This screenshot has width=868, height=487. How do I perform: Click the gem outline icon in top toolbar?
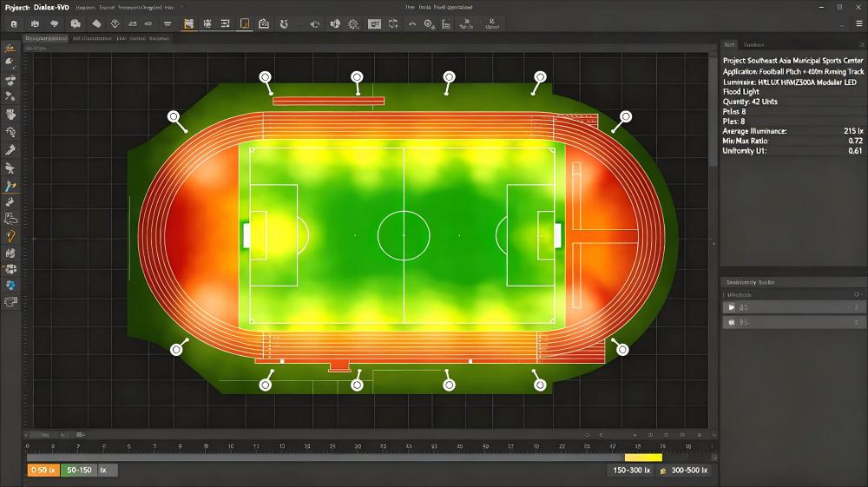click(x=115, y=23)
